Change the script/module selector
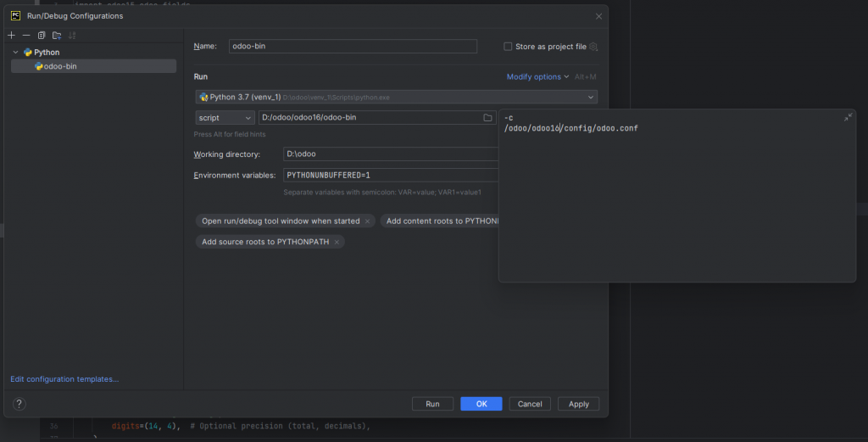 pos(225,117)
